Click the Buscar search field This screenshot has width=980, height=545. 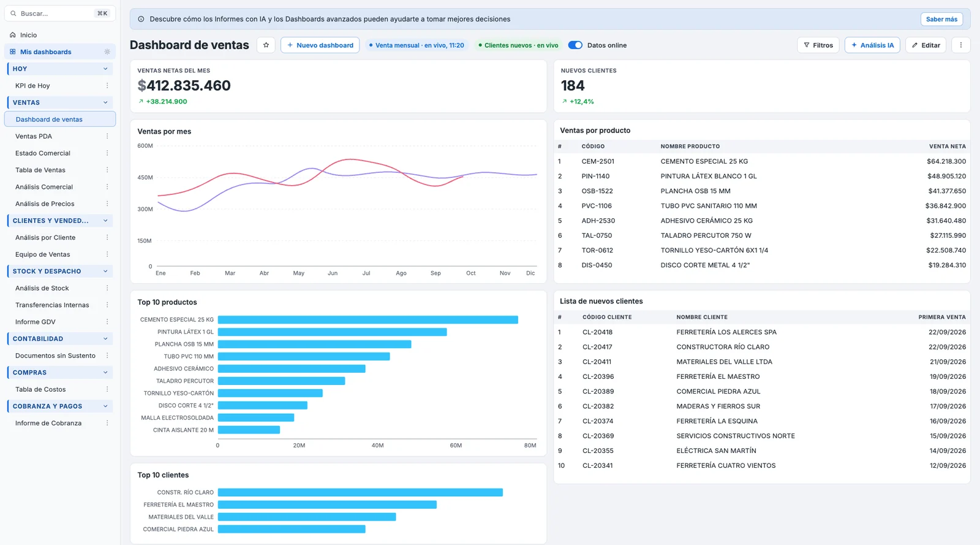(59, 13)
